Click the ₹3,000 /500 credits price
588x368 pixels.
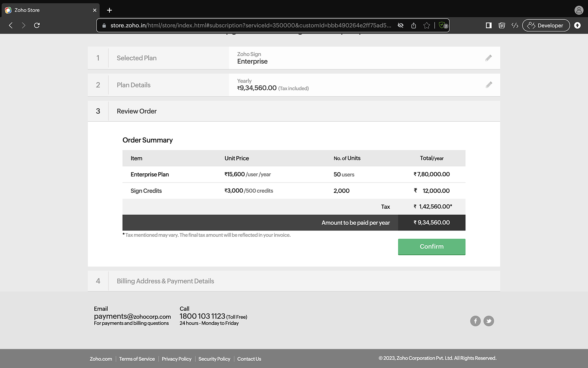point(249,191)
